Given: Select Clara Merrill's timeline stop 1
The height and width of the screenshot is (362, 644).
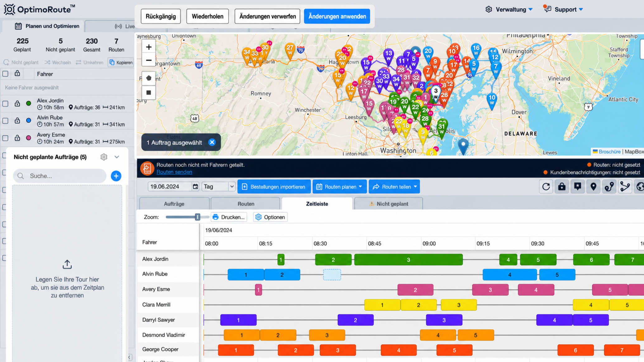Looking at the screenshot, I should coord(382,305).
